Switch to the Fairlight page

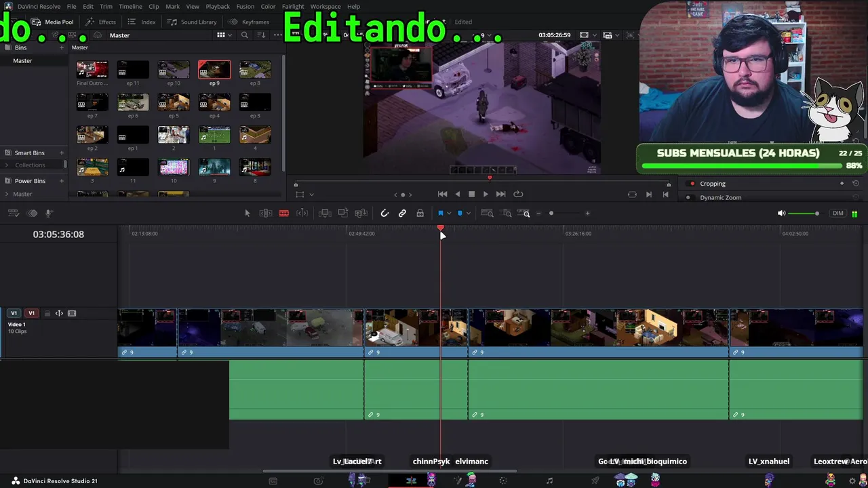[549, 481]
